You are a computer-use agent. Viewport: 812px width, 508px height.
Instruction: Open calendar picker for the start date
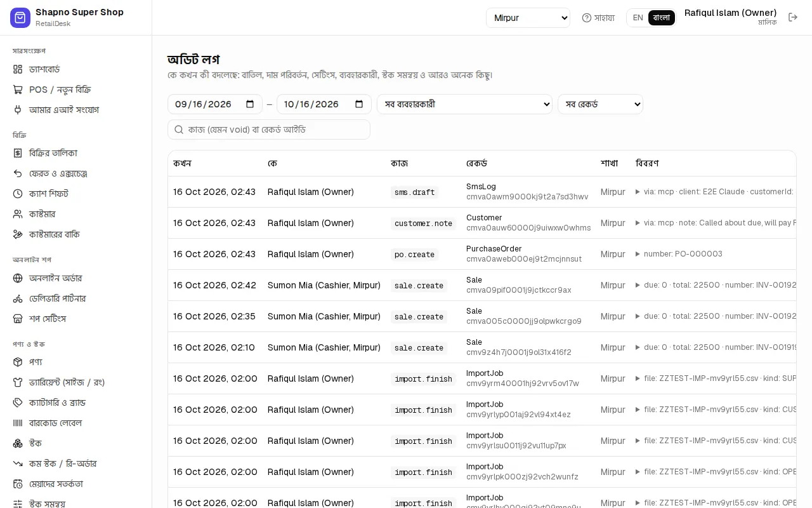coord(250,104)
